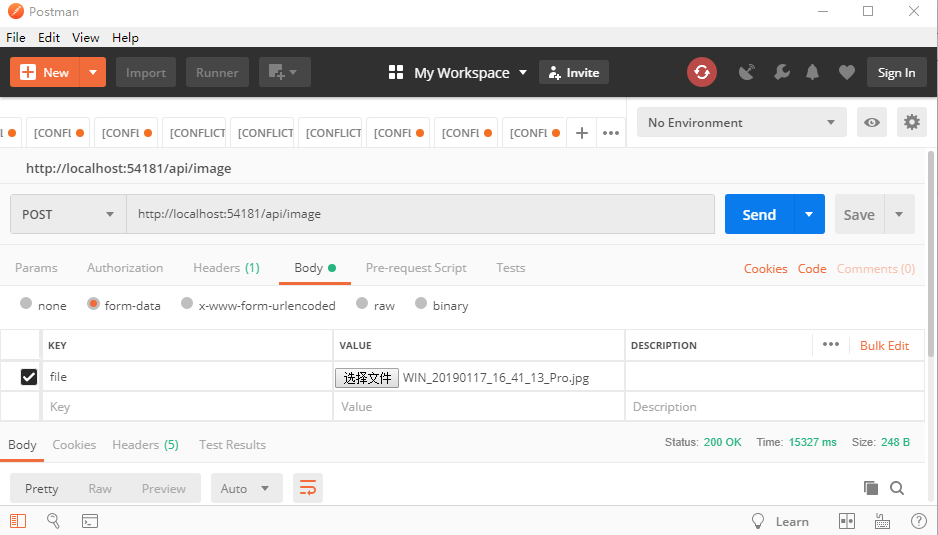This screenshot has height=535, width=938.
Task: Open the Code snippet link
Action: click(812, 269)
